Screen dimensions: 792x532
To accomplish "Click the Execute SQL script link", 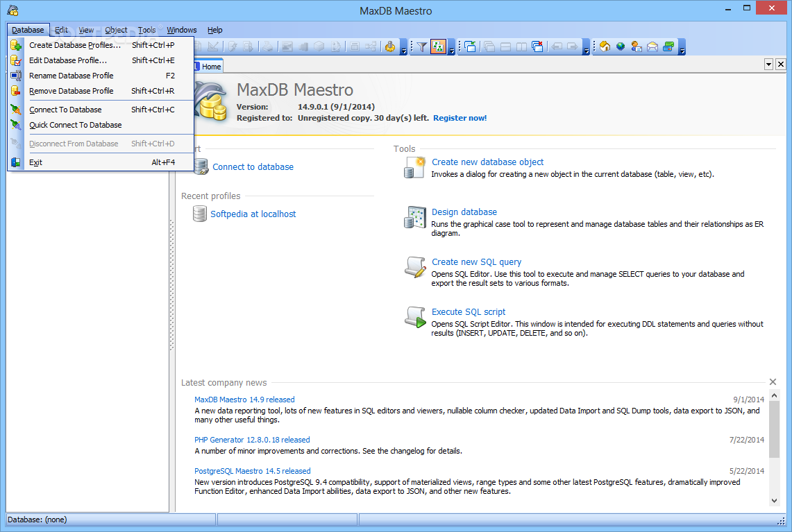I will point(469,312).
